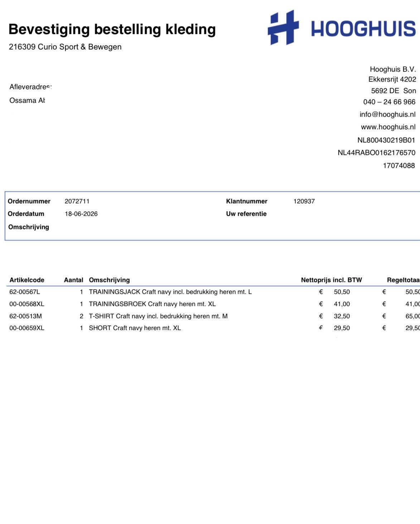Click the line total 65,00
Image resolution: width=420 pixels, height=524 pixels.
[x=412, y=316]
